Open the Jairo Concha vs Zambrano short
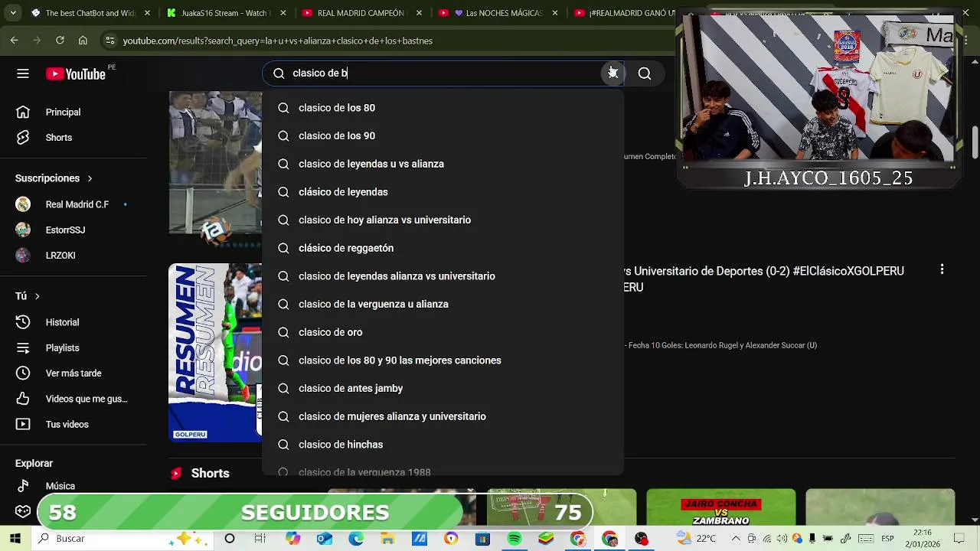980x551 pixels. [720, 507]
